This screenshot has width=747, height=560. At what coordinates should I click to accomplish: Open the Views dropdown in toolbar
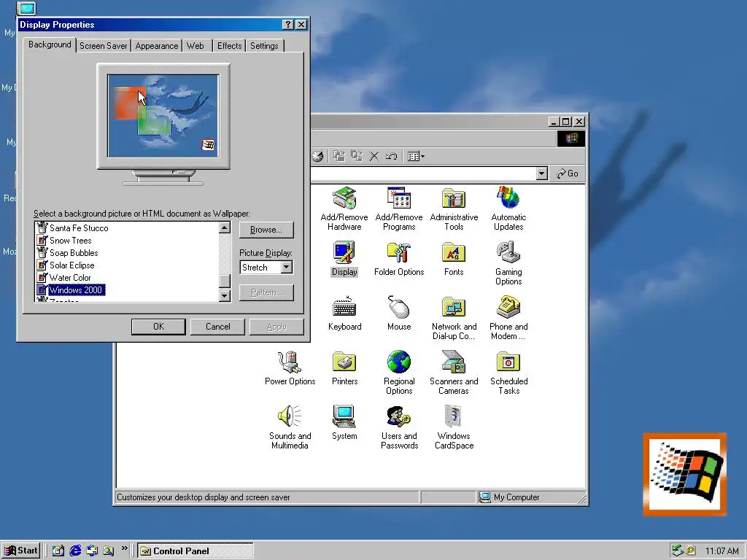coord(416,156)
